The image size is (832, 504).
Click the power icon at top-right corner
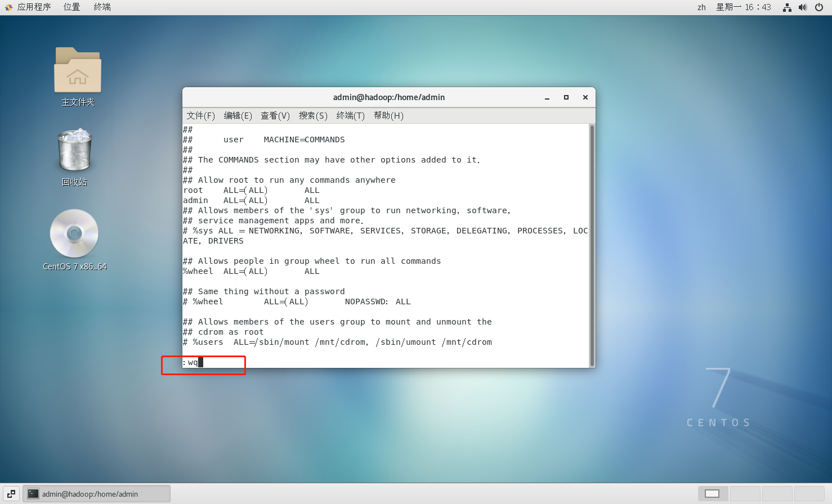[x=819, y=7]
